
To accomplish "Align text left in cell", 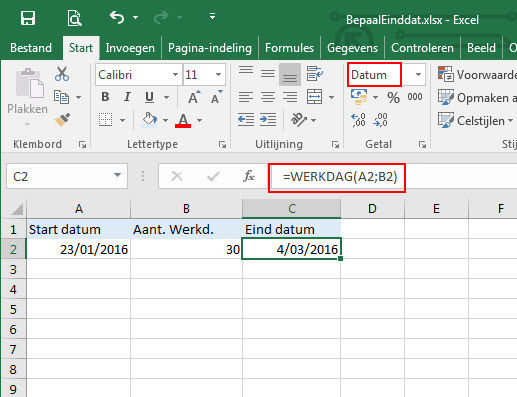I will [x=246, y=97].
